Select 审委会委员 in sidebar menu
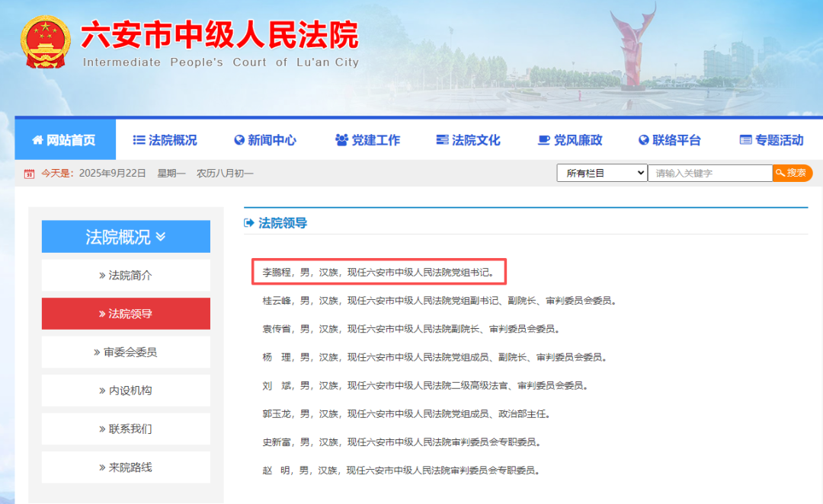This screenshot has height=504, width=823. pyautogui.click(x=126, y=352)
